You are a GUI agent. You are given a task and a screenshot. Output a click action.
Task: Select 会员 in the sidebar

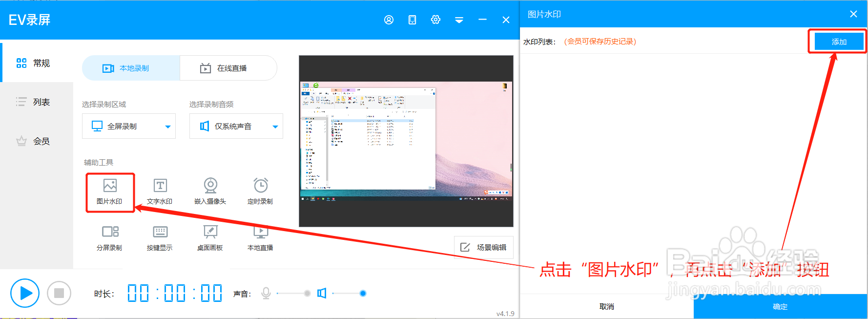(37, 141)
